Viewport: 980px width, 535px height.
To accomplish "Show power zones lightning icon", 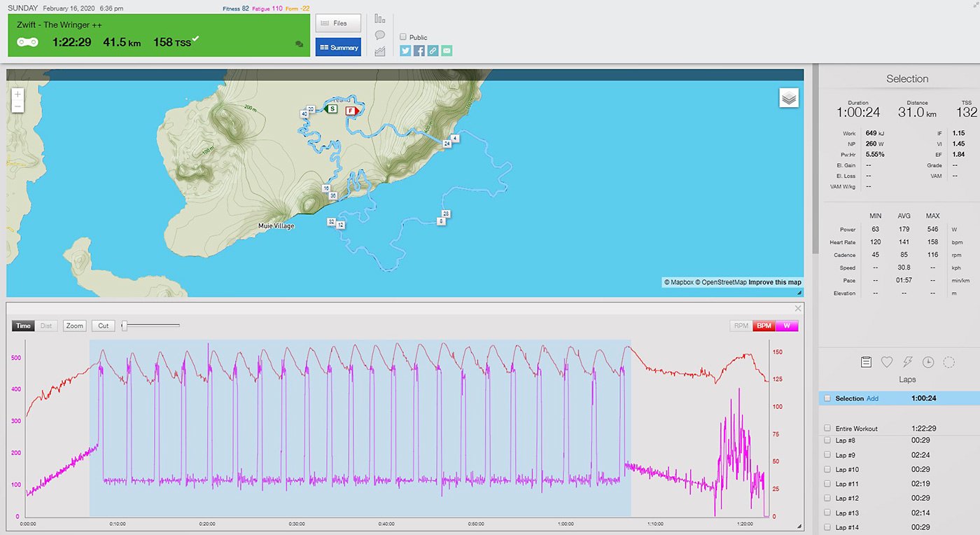I will pos(908,362).
